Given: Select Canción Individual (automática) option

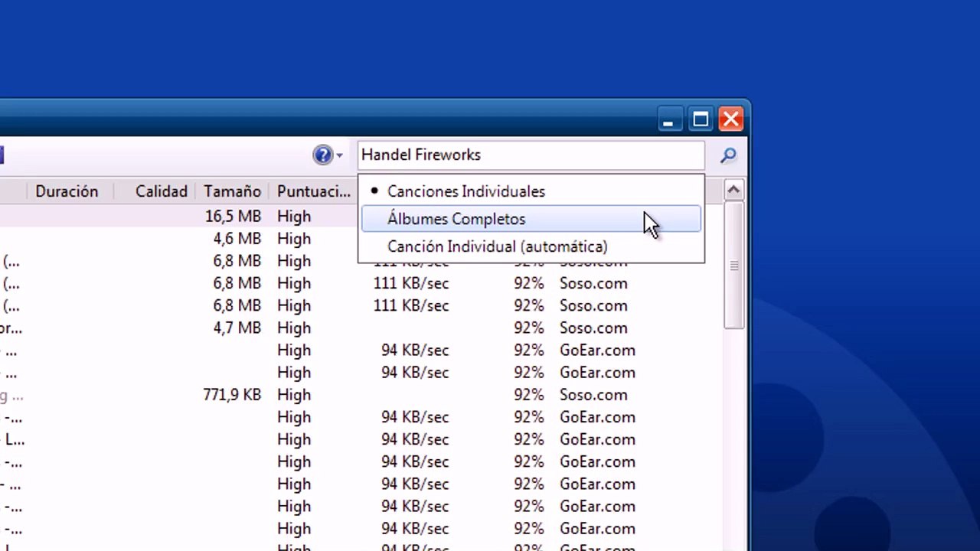Looking at the screenshot, I should (x=531, y=246).
